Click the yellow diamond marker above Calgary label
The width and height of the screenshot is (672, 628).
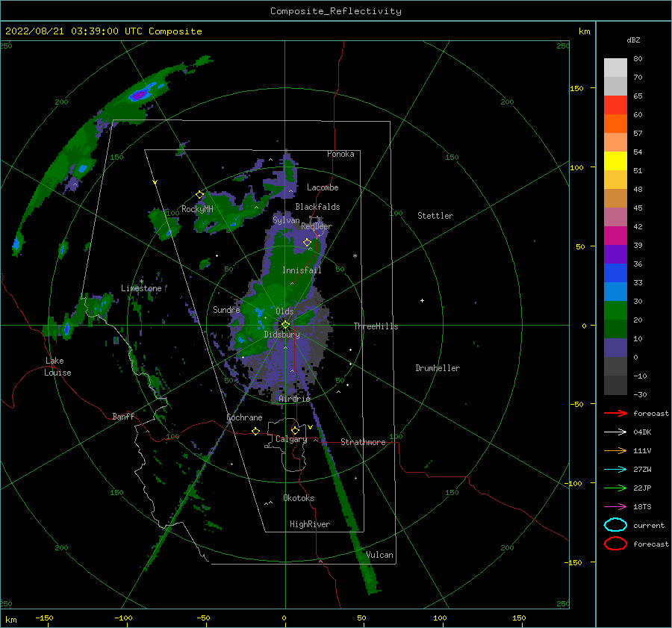tap(295, 430)
